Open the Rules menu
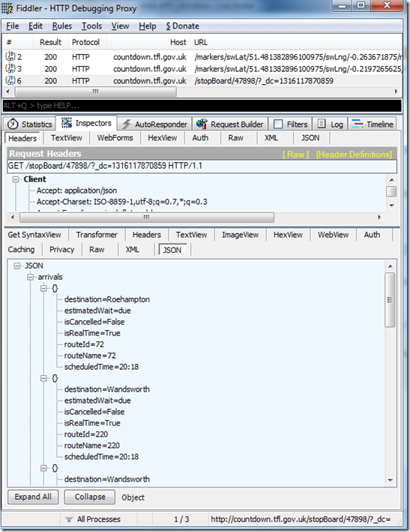This screenshot has width=410, height=532. 62,26
